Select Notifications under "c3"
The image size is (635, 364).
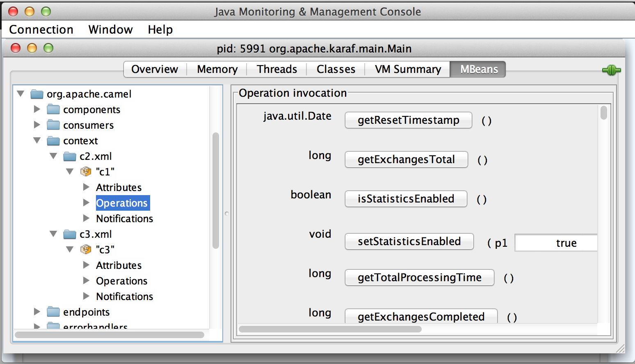124,296
